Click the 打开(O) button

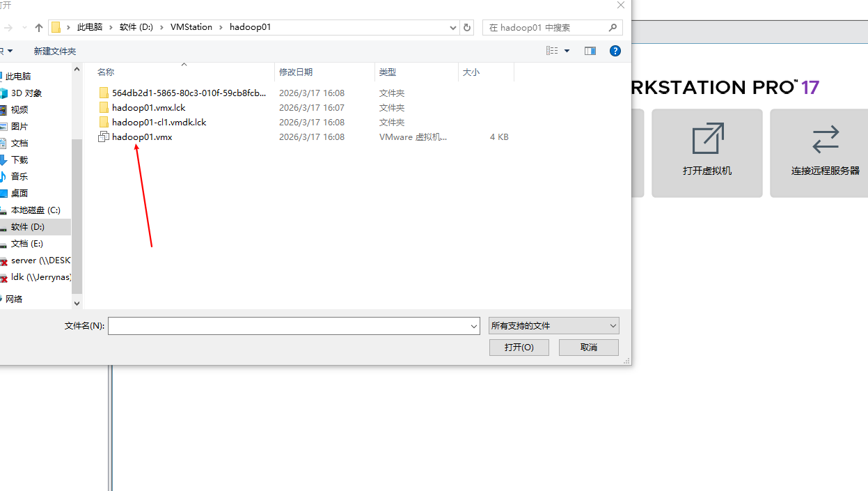(x=519, y=348)
